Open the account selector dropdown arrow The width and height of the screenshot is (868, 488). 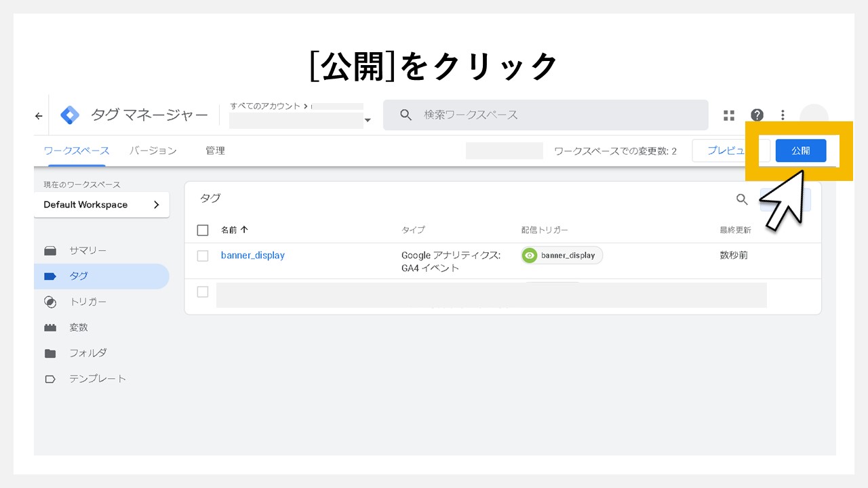368,120
